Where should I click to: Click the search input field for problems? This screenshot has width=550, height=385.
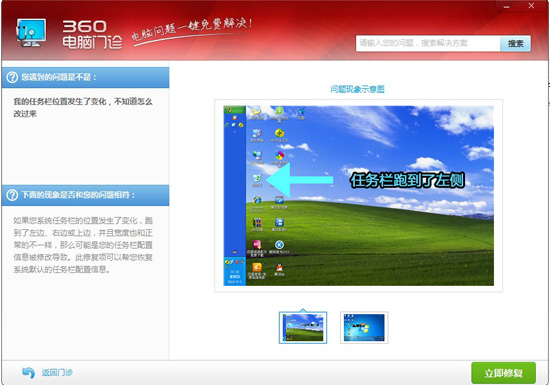(x=428, y=43)
